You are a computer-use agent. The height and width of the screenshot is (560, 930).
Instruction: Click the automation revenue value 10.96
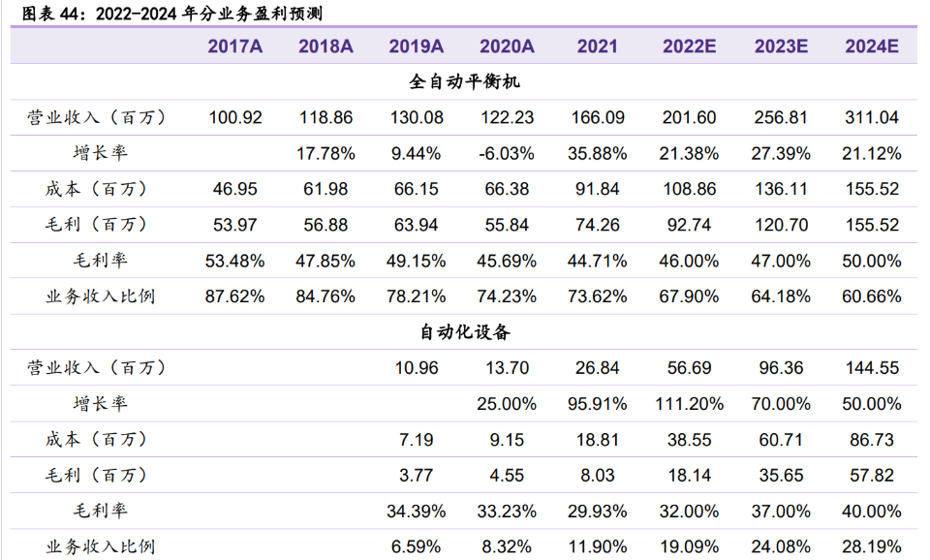(417, 368)
